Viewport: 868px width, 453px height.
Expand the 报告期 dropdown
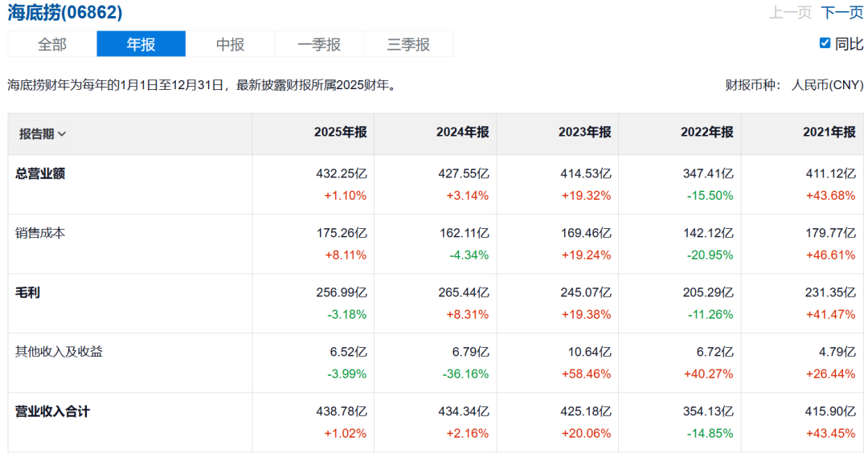coord(43,134)
